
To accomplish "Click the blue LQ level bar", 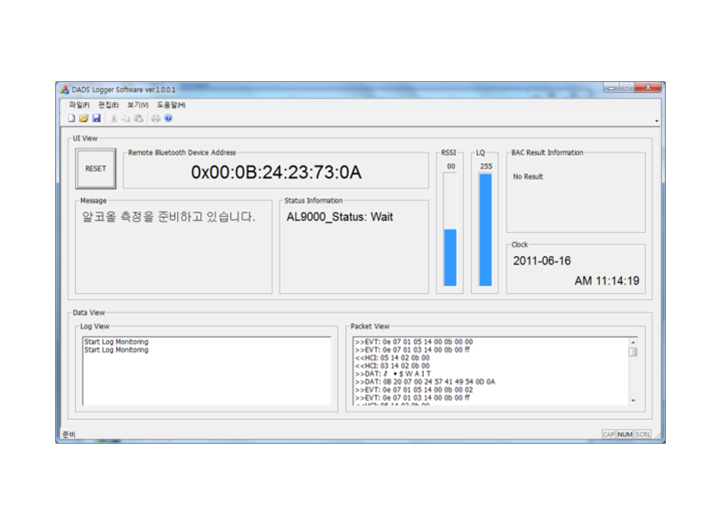I will point(485,230).
